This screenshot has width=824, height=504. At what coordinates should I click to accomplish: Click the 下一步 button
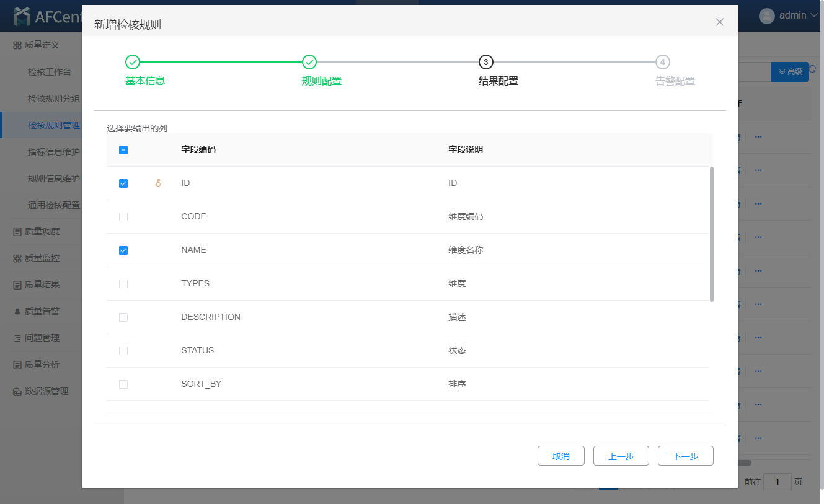686,456
